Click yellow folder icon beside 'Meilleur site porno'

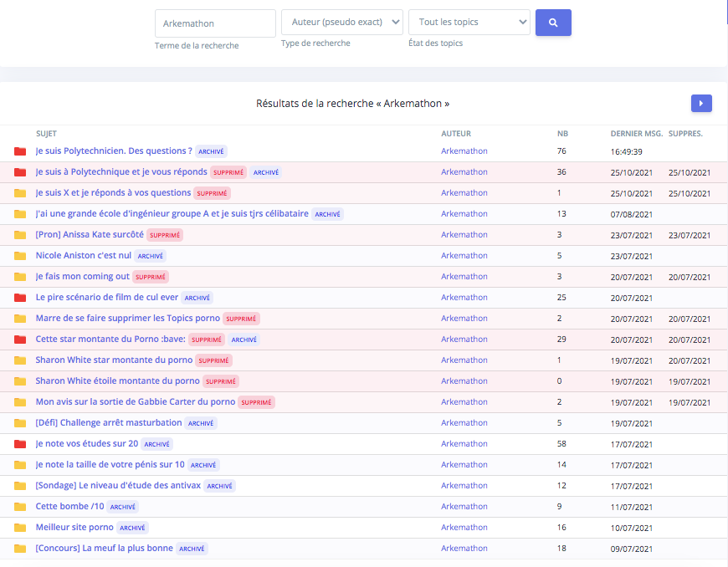coord(20,528)
